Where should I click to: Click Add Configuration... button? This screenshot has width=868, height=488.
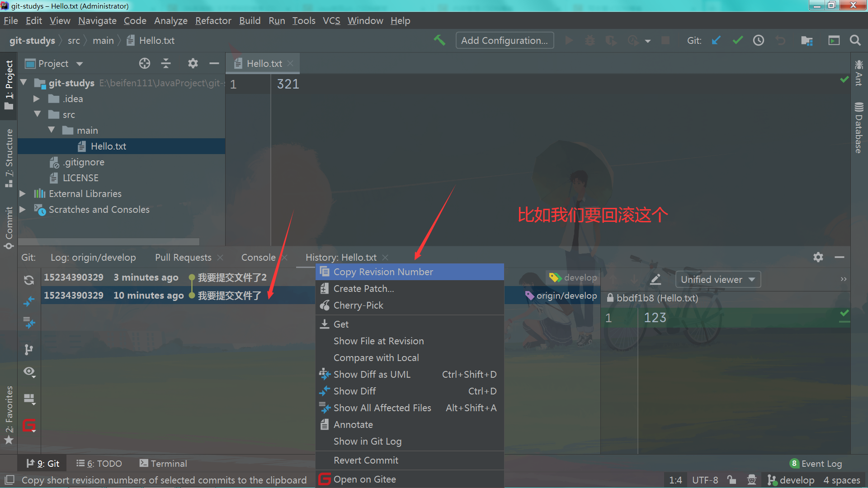click(505, 40)
